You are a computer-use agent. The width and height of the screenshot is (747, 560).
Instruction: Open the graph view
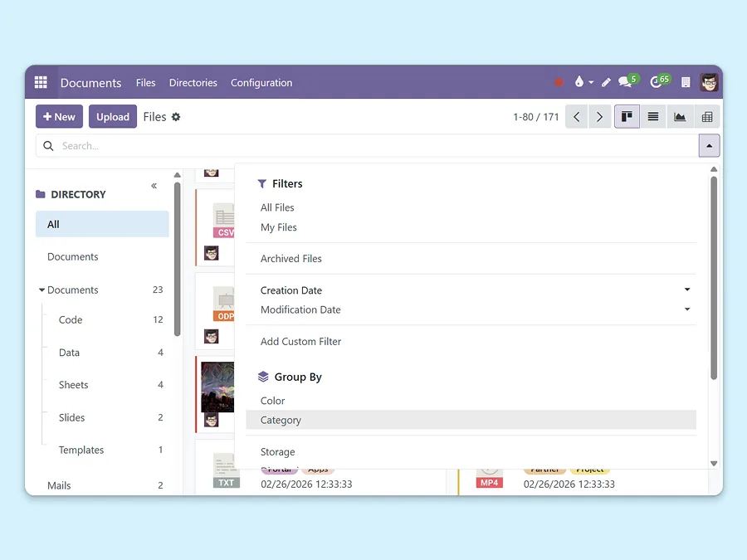click(x=680, y=116)
